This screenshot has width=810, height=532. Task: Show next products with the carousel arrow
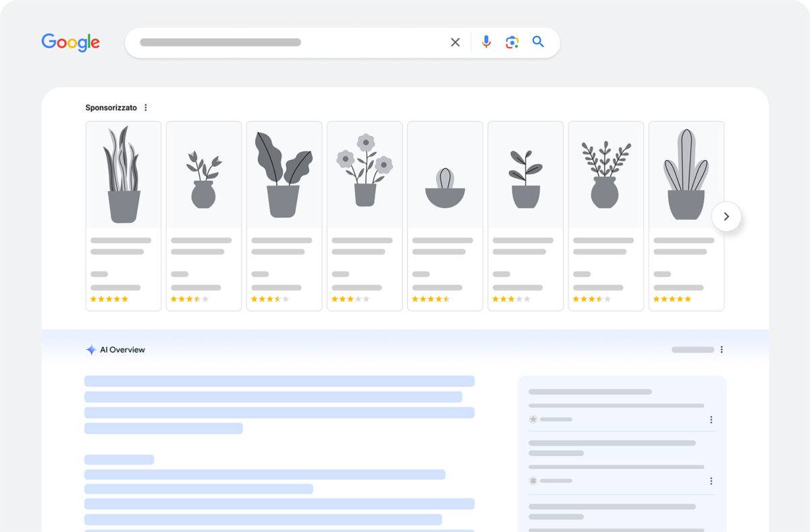pos(726,217)
